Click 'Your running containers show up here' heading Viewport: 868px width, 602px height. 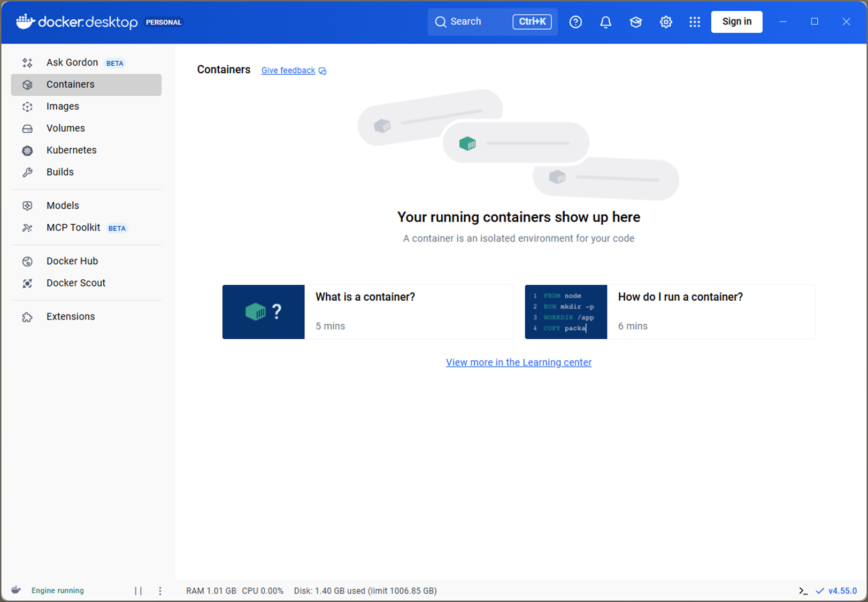pos(519,217)
